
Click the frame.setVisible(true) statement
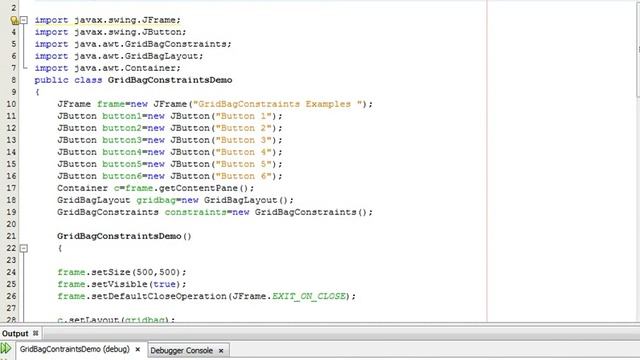click(x=122, y=284)
